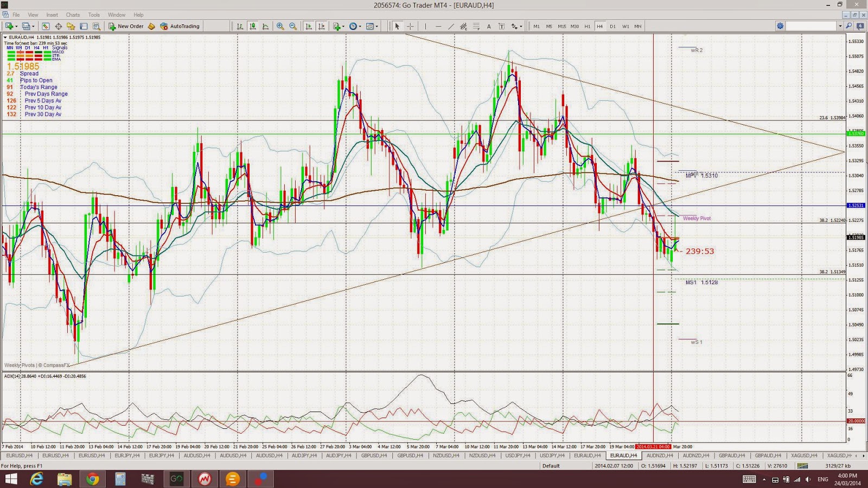Screen dimensions: 868x488
Task: Select the Cursor arrow tool
Action: [397, 26]
